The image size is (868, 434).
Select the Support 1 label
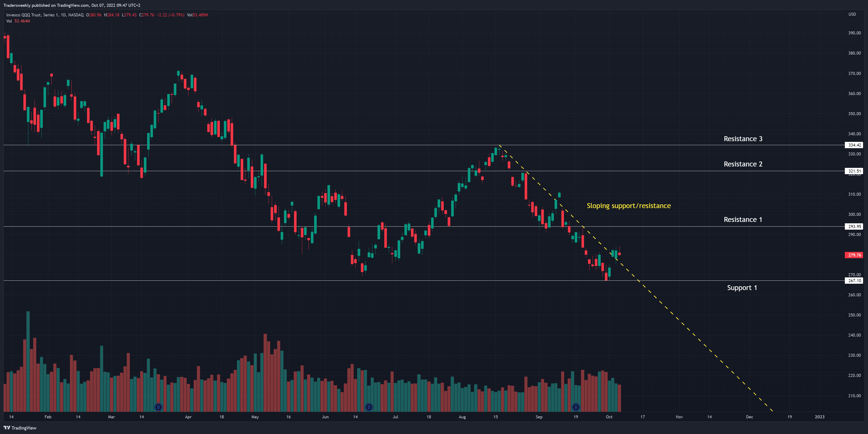click(x=742, y=288)
